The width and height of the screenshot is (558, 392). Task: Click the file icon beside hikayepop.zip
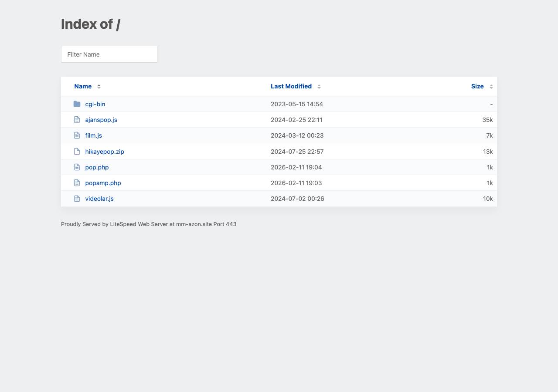point(77,152)
